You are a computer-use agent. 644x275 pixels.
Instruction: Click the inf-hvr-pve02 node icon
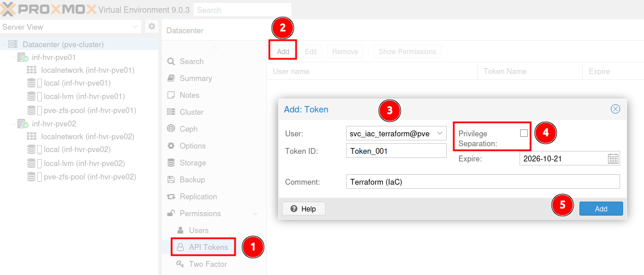(x=23, y=124)
